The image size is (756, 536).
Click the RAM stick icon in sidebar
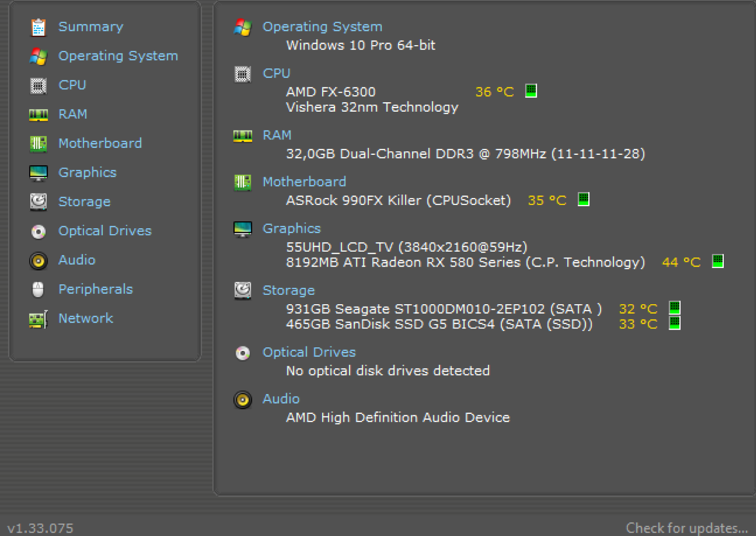tap(38, 115)
